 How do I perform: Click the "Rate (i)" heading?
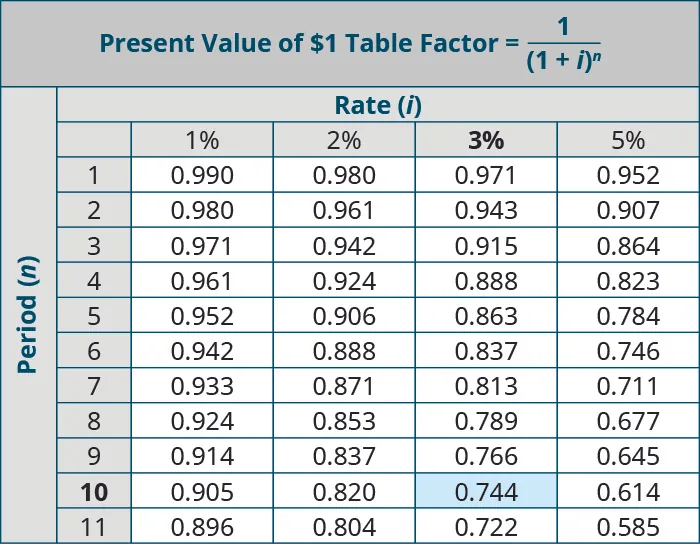click(377, 105)
